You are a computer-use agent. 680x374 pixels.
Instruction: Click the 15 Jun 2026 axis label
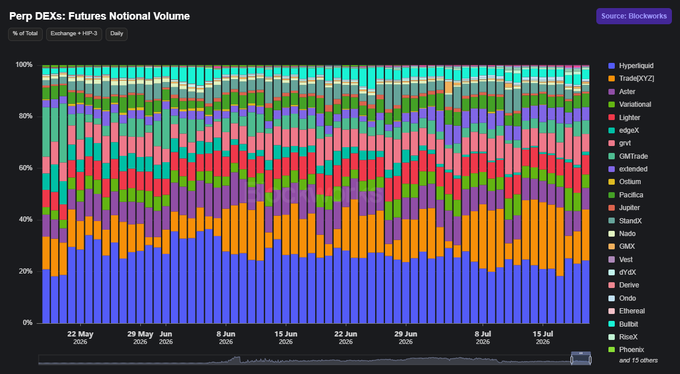tap(286, 338)
